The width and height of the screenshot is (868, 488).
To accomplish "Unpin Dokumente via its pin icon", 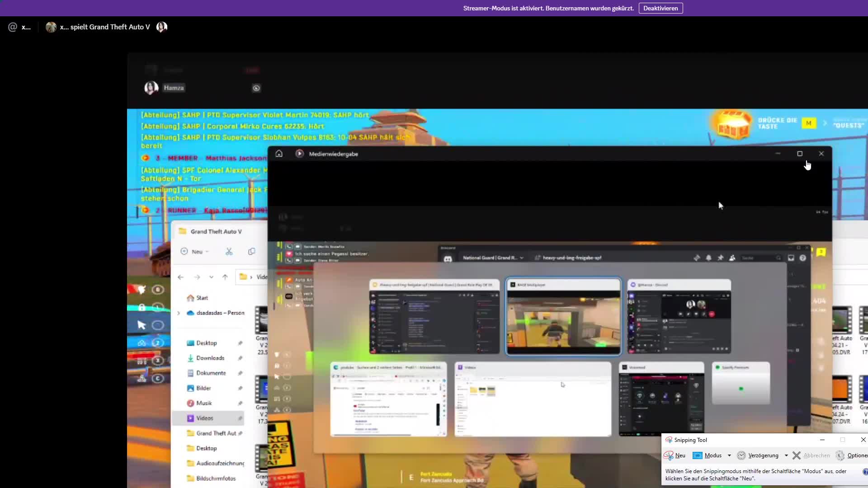I will (x=240, y=373).
